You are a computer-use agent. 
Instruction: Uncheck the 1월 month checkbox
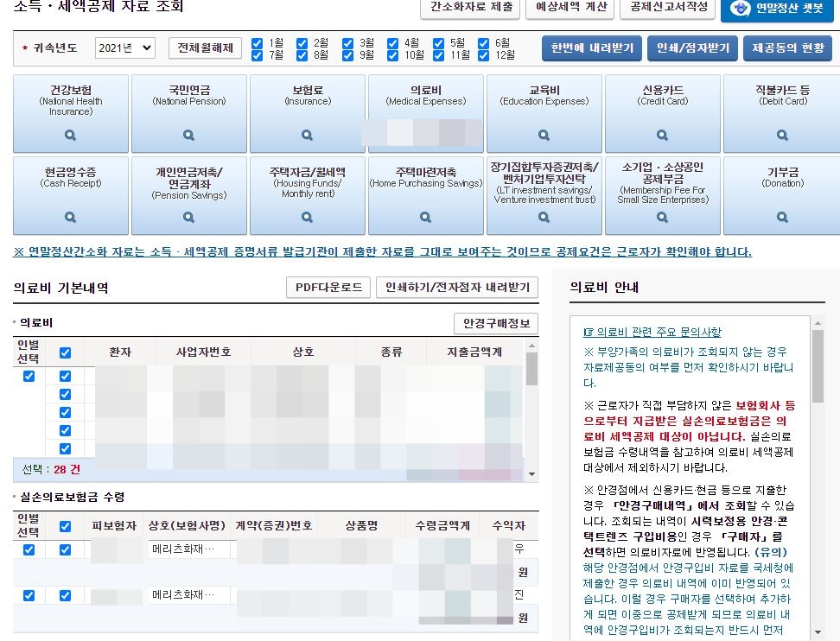[258, 43]
